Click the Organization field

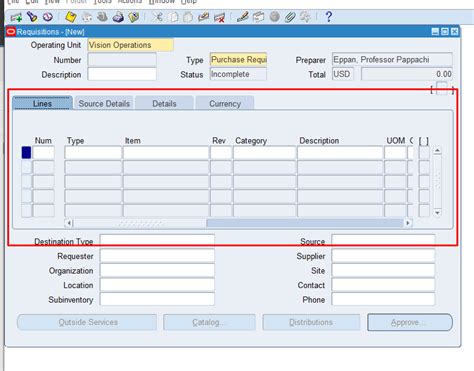point(157,270)
